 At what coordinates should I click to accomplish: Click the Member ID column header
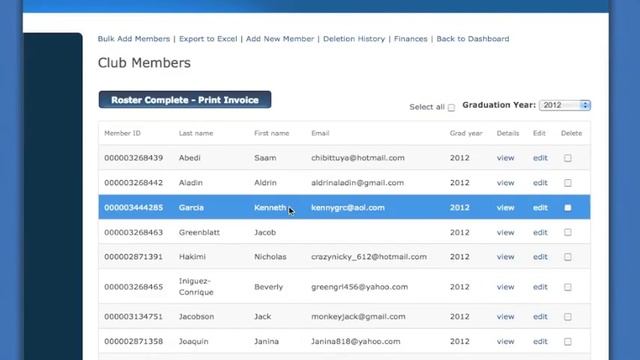point(122,133)
